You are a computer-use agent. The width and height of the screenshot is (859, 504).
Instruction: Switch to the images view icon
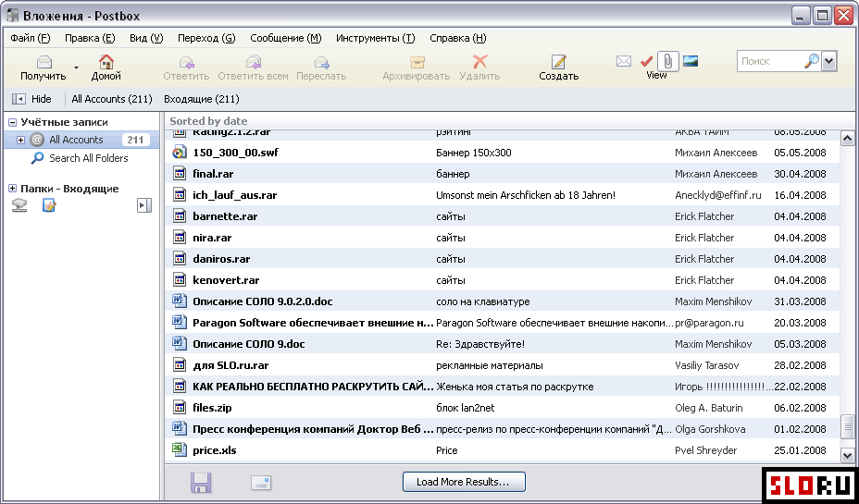point(691,61)
